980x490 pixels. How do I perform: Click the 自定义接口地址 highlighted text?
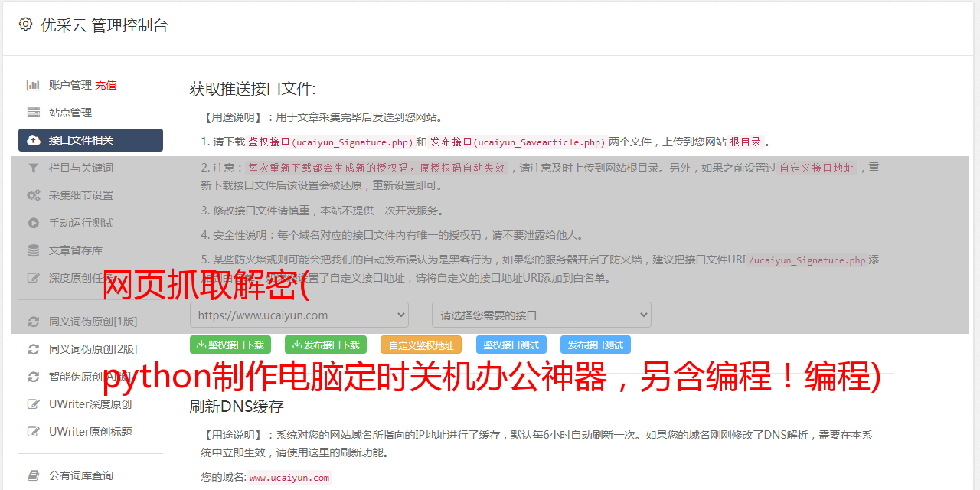tap(817, 168)
